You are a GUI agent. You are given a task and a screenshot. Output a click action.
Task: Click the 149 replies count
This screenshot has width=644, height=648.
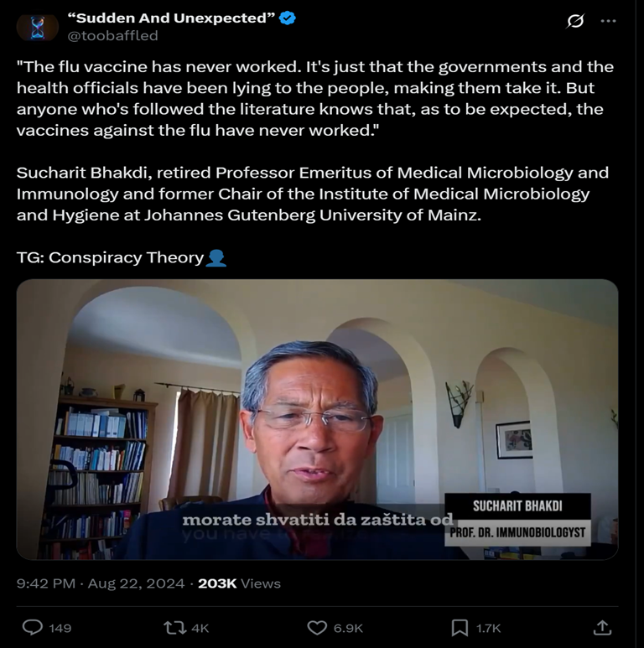(x=60, y=628)
